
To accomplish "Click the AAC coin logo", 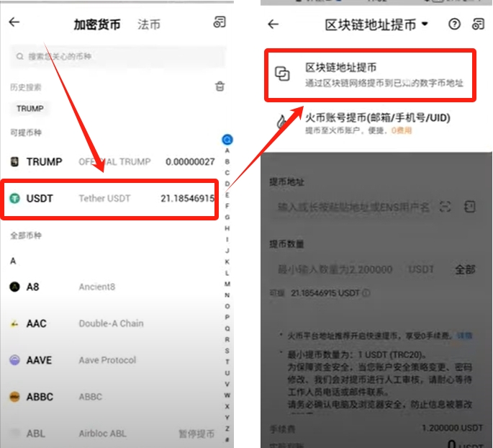I will pos(15,323).
